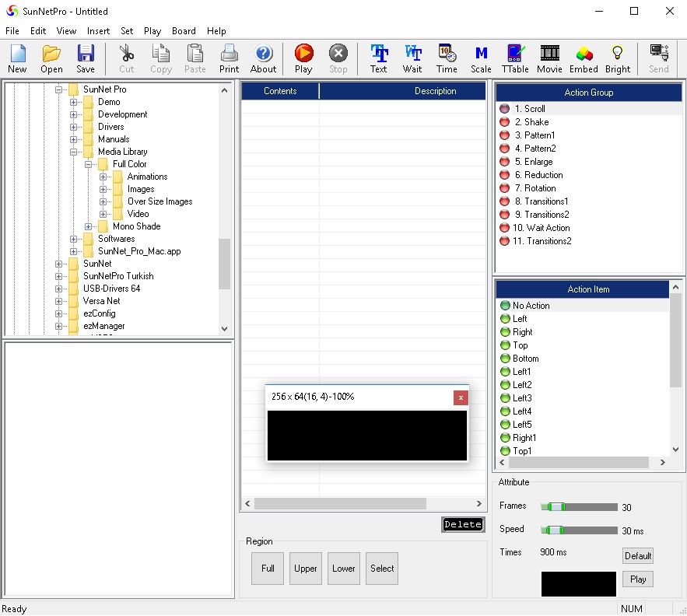Click the black color preview in Attribute
Viewport: 687px width, 616px height.
tap(578, 583)
